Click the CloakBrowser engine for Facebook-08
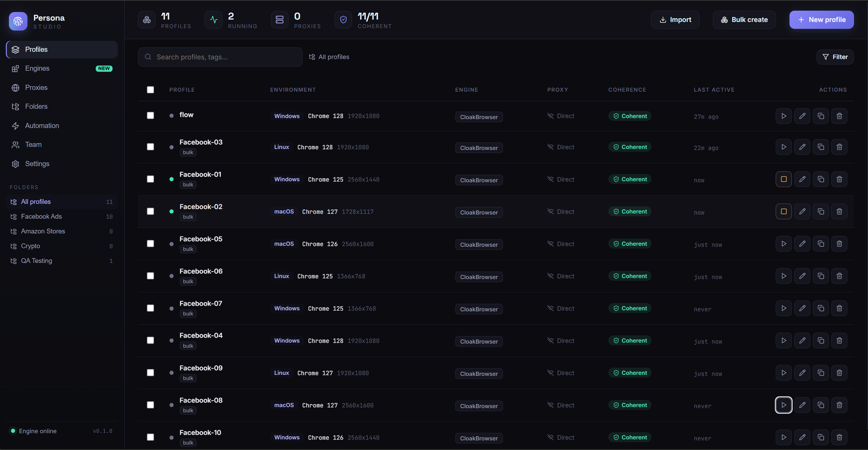Image resolution: width=868 pixels, height=450 pixels. [479, 406]
